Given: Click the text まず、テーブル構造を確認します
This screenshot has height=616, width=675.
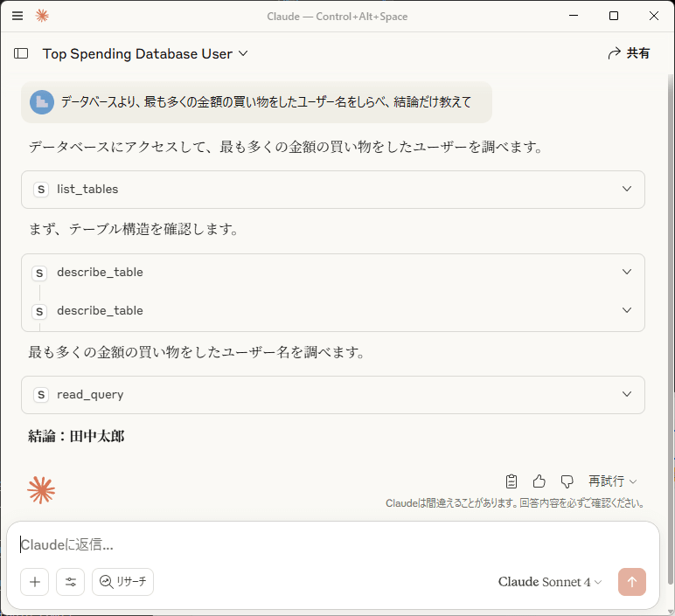Looking at the screenshot, I should coord(134,229).
